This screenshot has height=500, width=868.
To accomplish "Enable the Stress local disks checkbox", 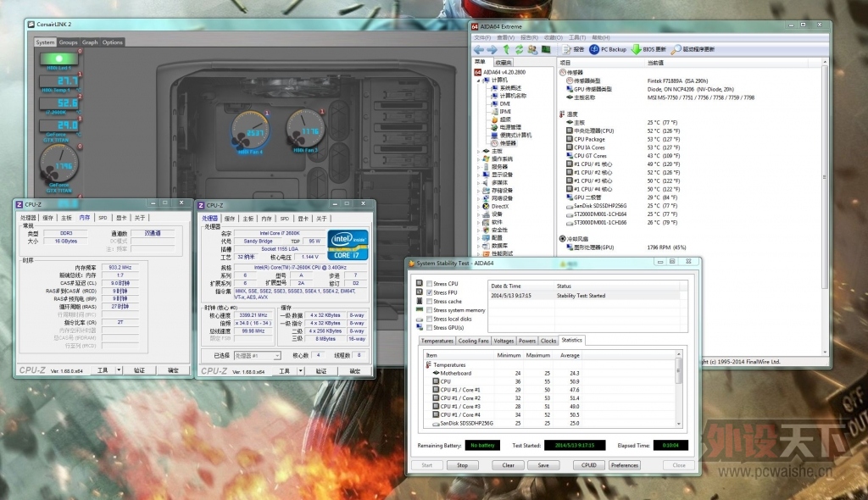I will pyautogui.click(x=429, y=319).
